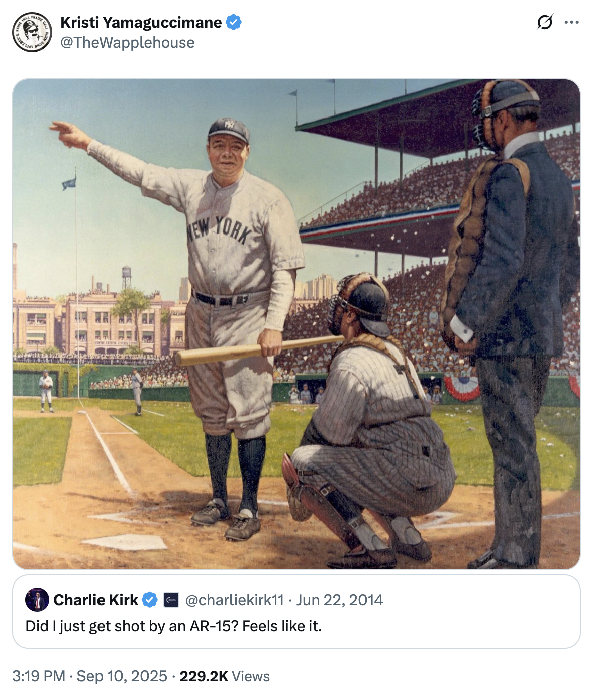Click the Sep 10, 2025 post date
593x700 pixels.
[122, 676]
